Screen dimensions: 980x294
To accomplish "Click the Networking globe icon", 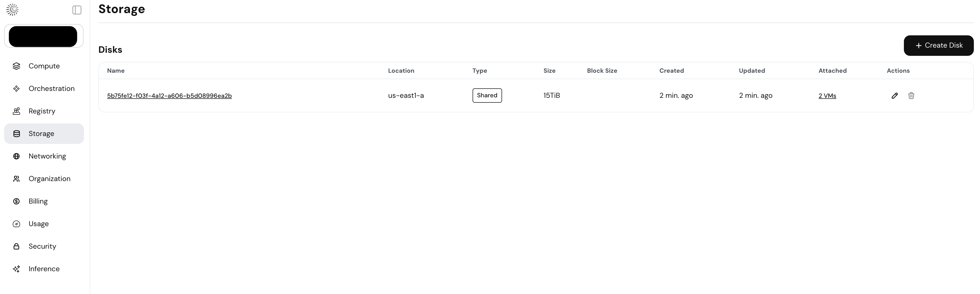I will [16, 156].
